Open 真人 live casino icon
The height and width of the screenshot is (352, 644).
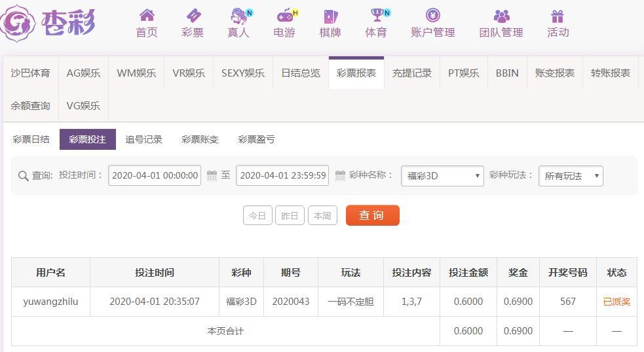click(x=239, y=16)
